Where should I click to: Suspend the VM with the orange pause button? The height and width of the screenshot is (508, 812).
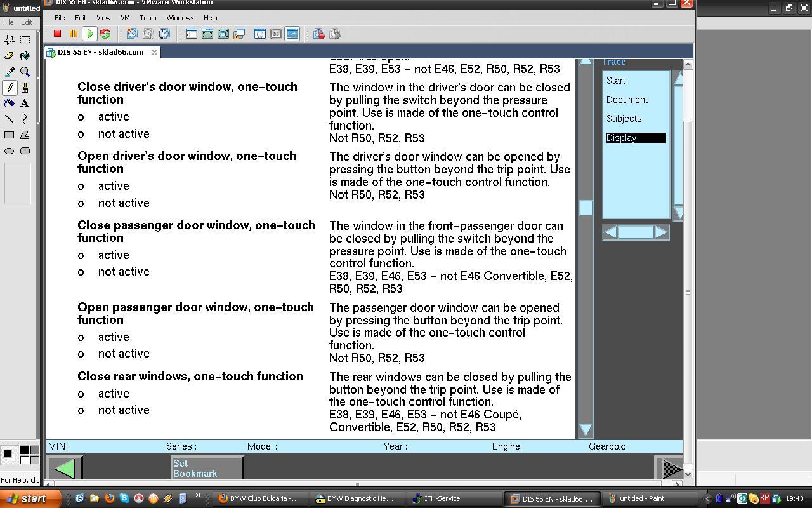(x=73, y=34)
